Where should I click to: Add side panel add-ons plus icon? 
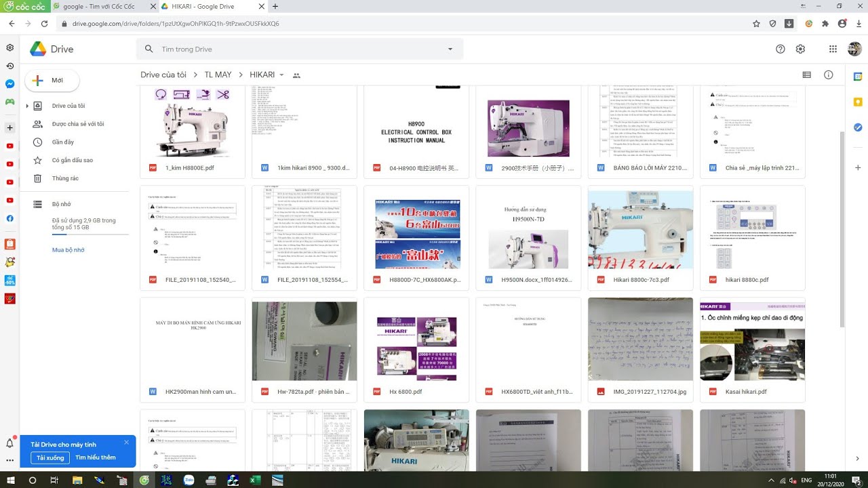point(857,167)
